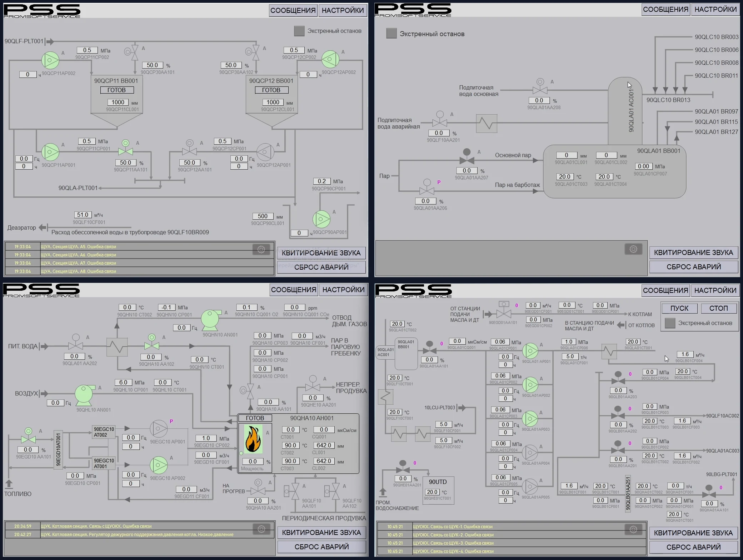Open СООБЩЕНИЯ in the bottom-left panel

pos(294,290)
